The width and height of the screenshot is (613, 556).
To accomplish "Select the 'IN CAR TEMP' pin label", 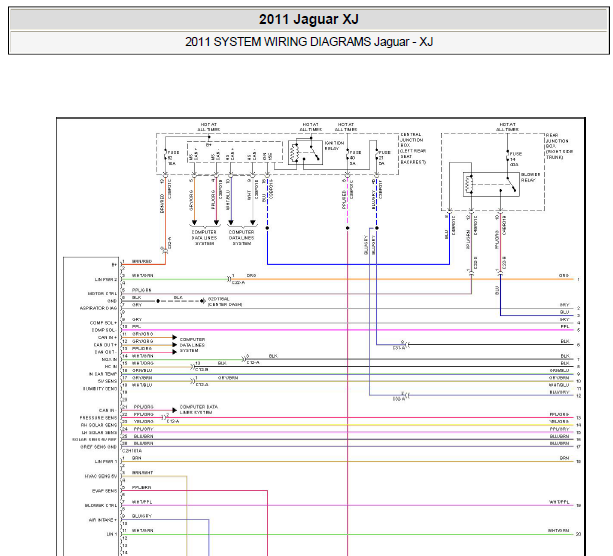I will point(103,374).
